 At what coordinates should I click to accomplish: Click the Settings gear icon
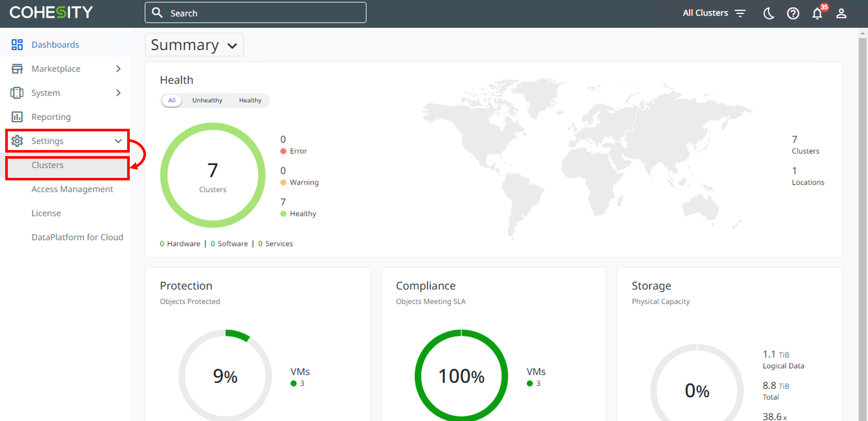(17, 141)
